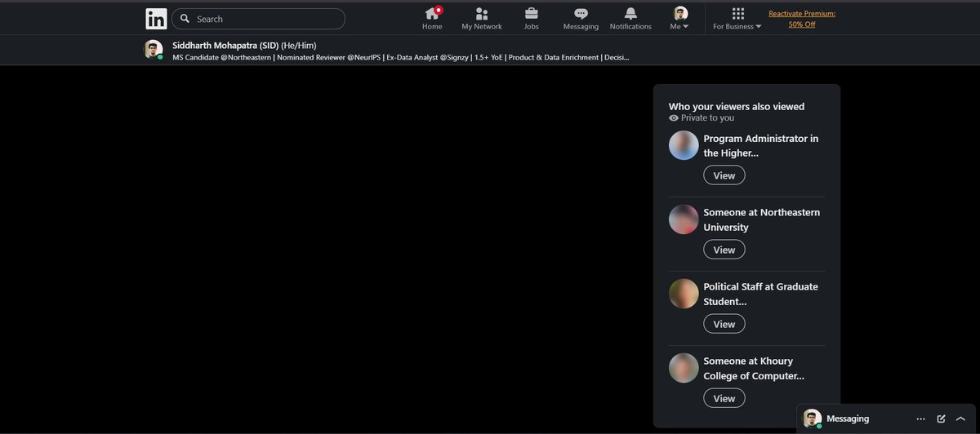Click the search magnifier icon
Viewport: 980px width, 434px height.
pyautogui.click(x=185, y=19)
